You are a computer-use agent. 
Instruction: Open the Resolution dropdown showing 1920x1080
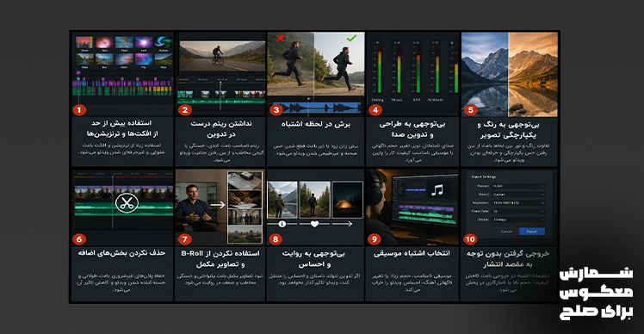coord(518,203)
